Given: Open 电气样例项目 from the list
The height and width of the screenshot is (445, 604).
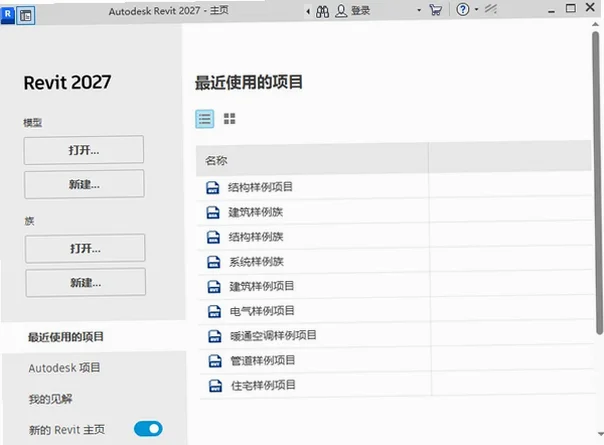Looking at the screenshot, I should [262, 311].
